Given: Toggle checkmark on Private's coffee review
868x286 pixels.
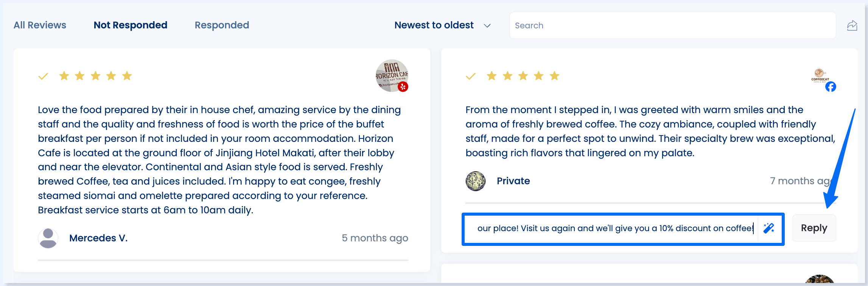Looking at the screenshot, I should coord(471,76).
